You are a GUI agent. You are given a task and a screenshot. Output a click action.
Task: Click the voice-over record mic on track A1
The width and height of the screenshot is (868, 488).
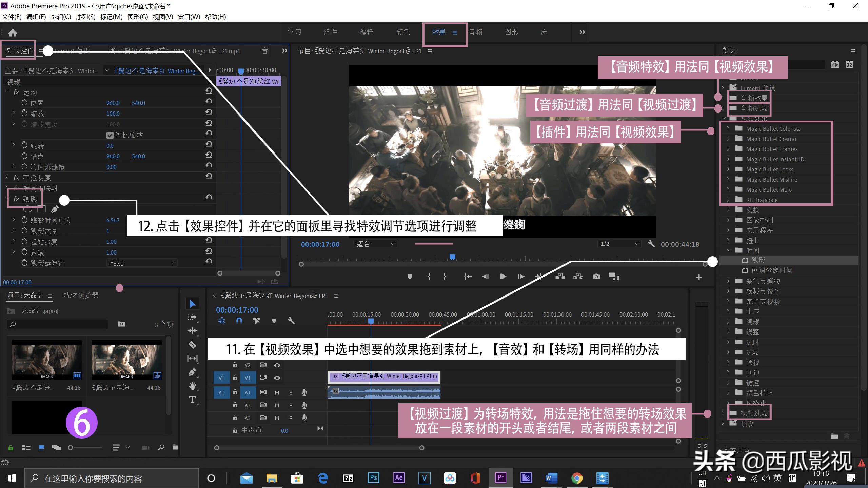[x=304, y=392]
